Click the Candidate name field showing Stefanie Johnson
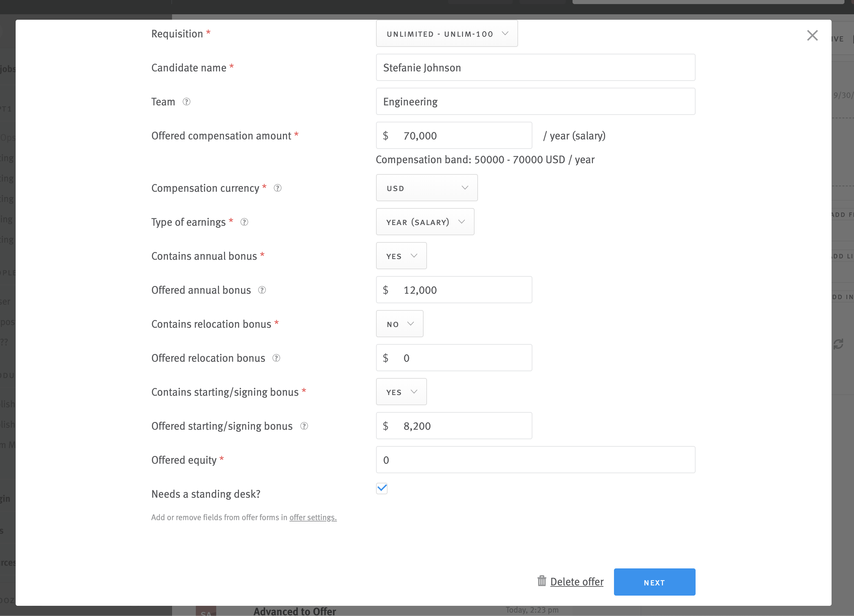 [x=535, y=67]
